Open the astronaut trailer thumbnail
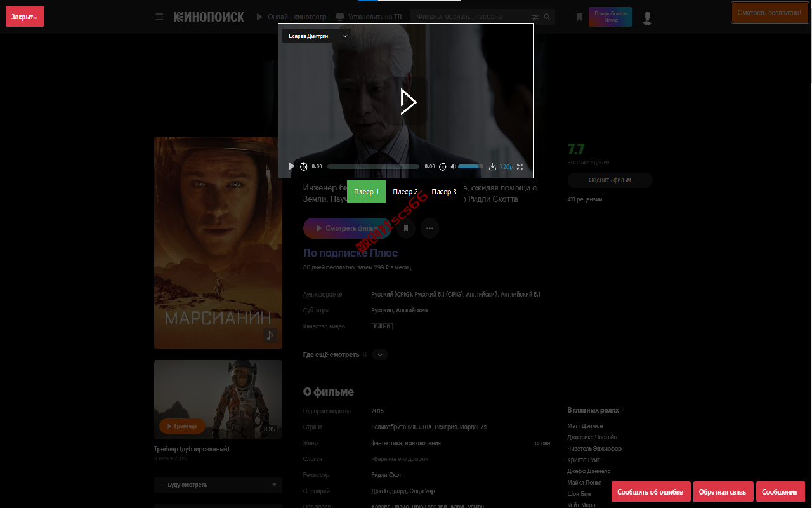Image resolution: width=812 pixels, height=508 pixels. pos(218,399)
